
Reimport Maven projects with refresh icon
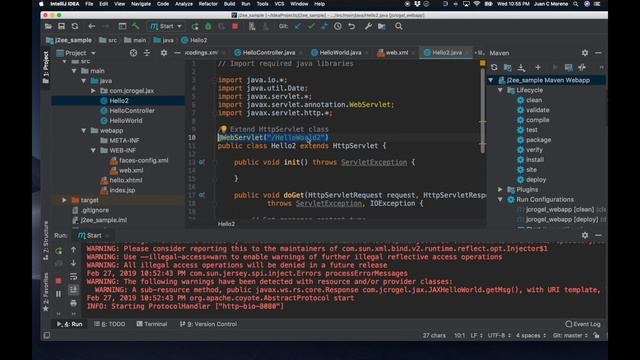(x=494, y=67)
